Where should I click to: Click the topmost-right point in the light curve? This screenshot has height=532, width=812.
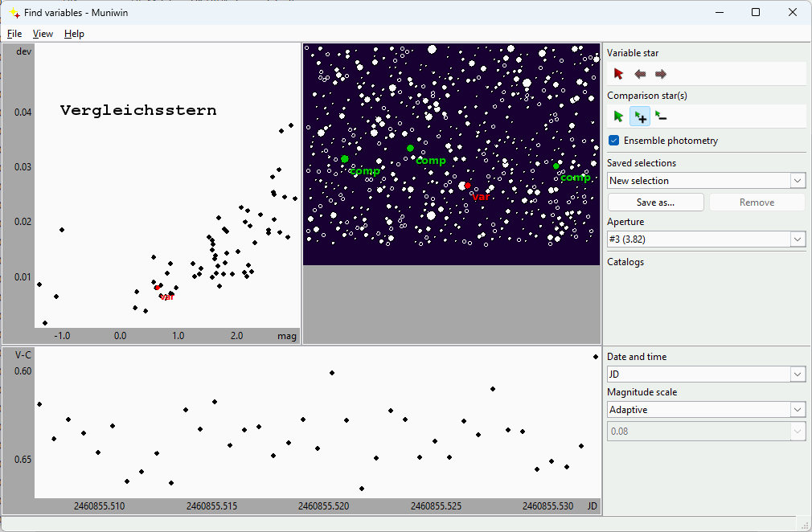596,357
